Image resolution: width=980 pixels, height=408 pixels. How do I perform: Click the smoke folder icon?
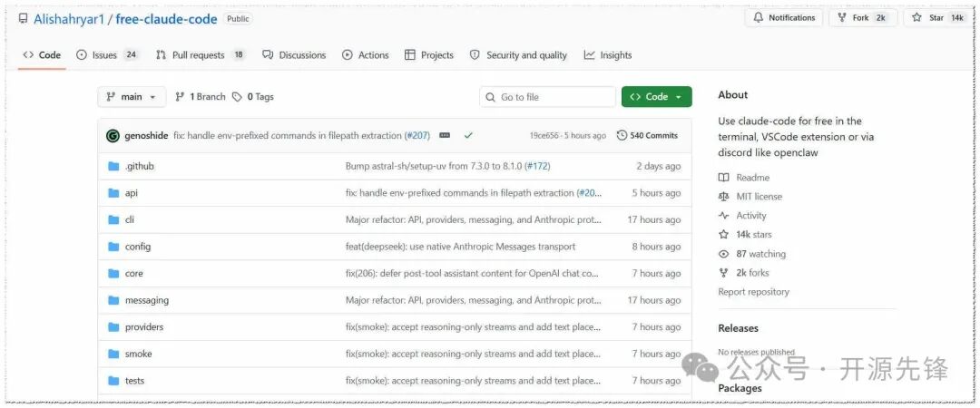113,354
